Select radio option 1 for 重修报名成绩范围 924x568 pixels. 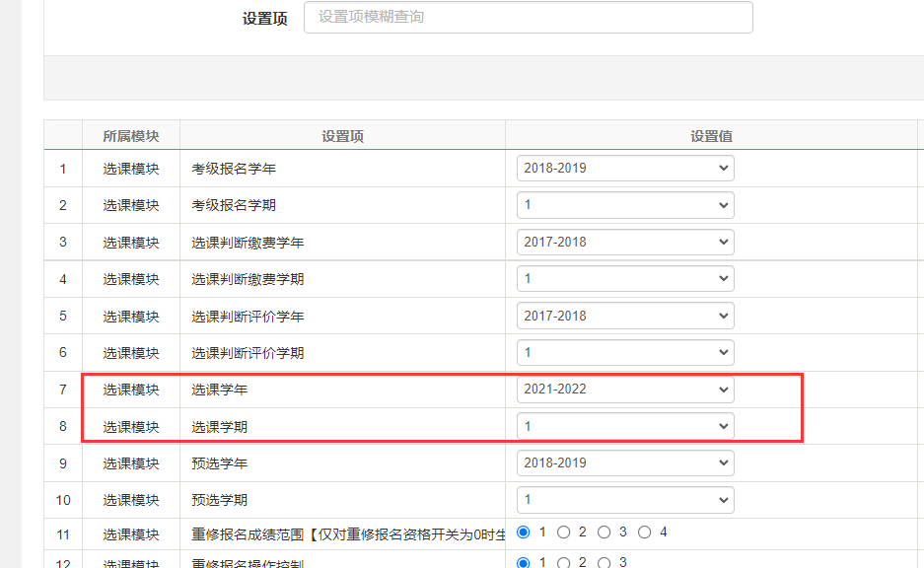tap(524, 532)
